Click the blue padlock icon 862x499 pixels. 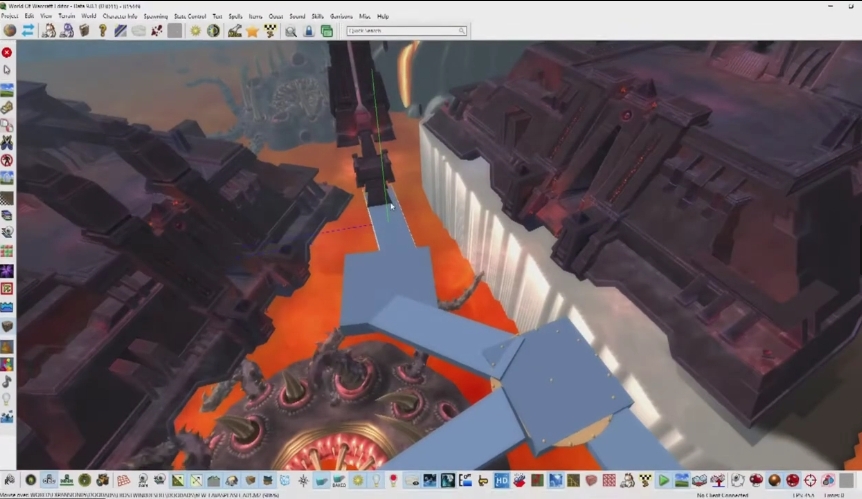(x=308, y=31)
